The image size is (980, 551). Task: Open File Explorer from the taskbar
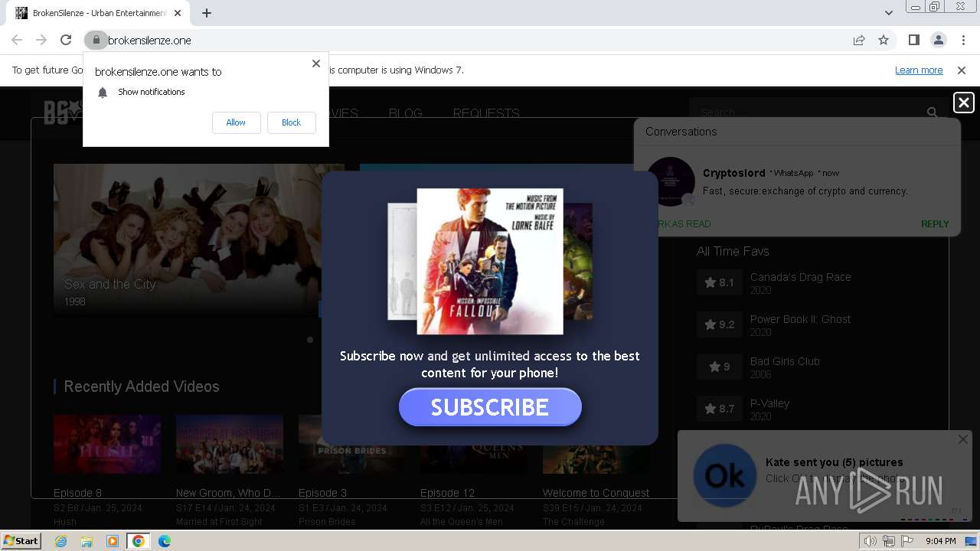tap(87, 541)
